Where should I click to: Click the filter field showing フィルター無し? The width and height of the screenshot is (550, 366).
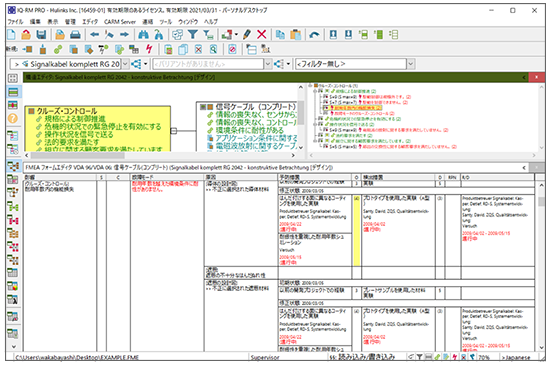pos(351,64)
